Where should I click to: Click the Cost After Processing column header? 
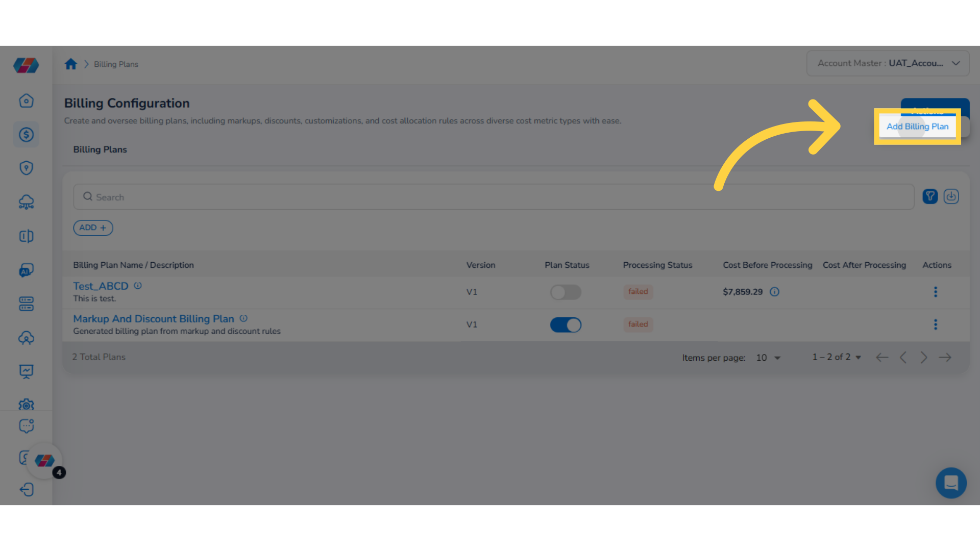tap(864, 265)
